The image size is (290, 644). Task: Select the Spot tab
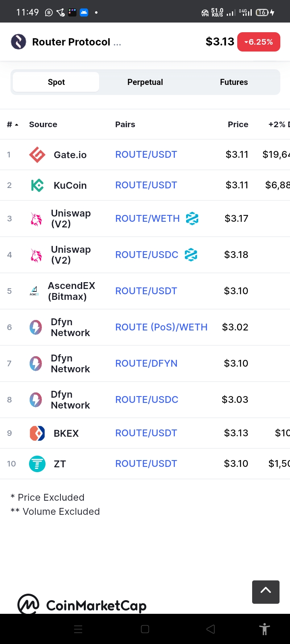(x=56, y=82)
